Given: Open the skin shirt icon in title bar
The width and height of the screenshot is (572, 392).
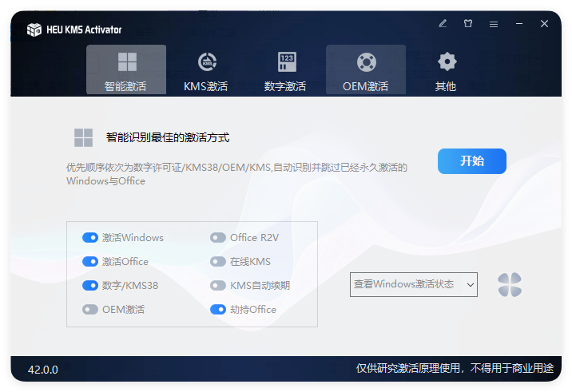Looking at the screenshot, I should pyautogui.click(x=468, y=24).
